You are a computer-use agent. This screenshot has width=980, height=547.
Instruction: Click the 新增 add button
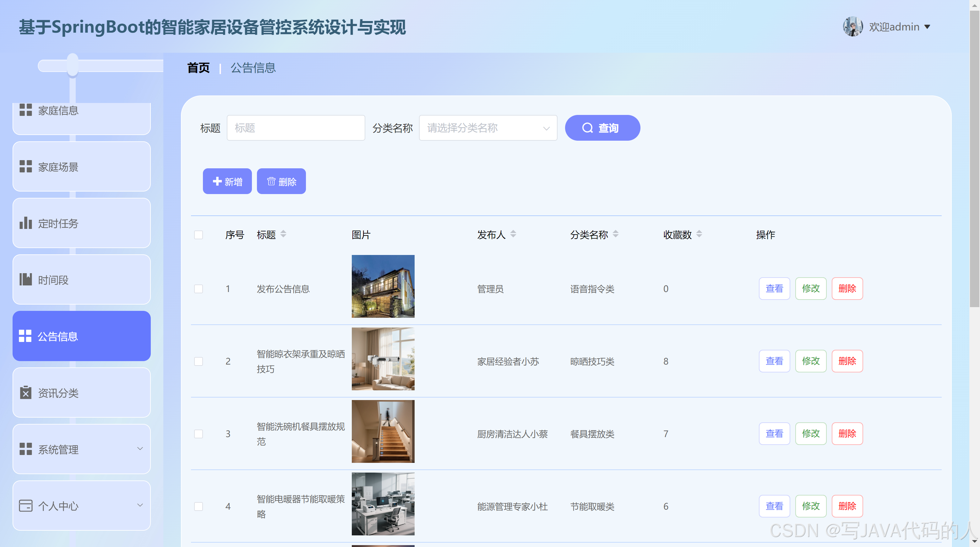tap(227, 181)
